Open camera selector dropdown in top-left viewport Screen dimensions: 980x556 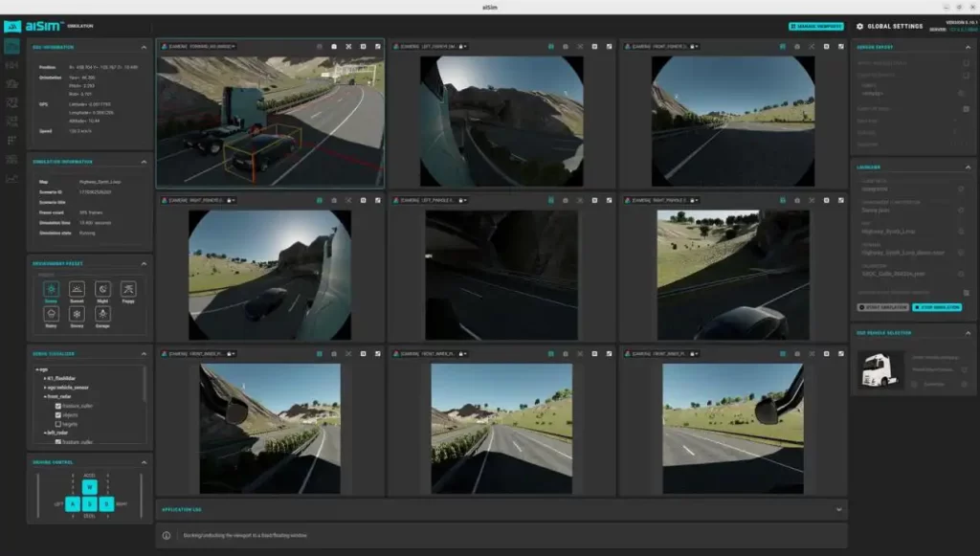[x=201, y=46]
